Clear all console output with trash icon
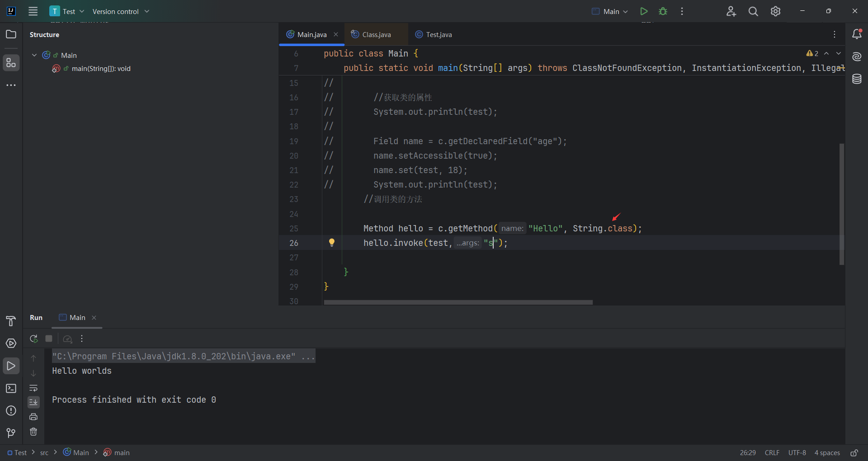This screenshot has height=461, width=868. [33, 432]
